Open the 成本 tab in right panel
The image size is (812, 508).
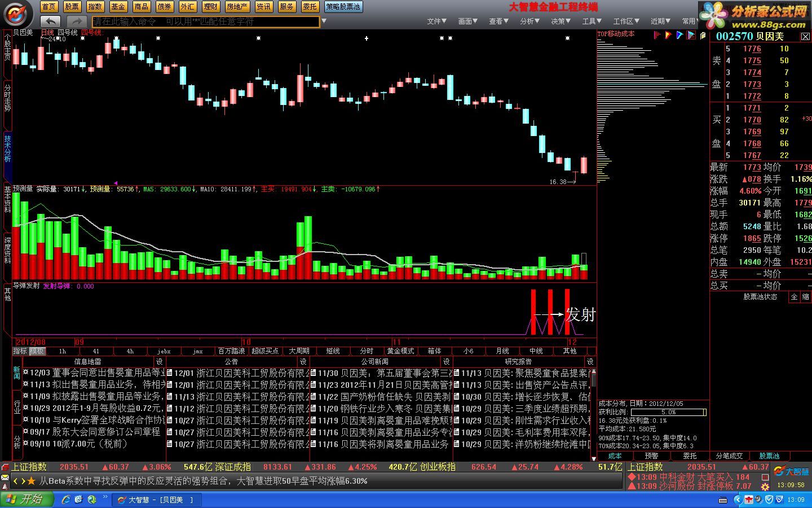pos(615,456)
